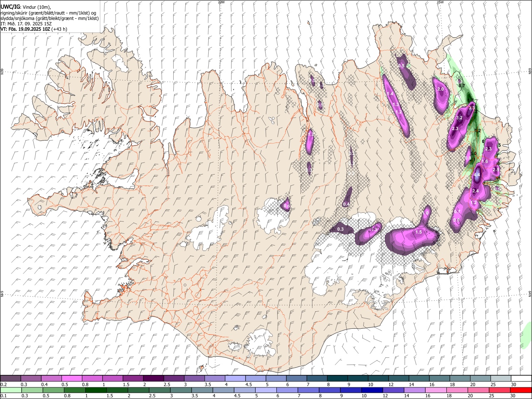Pick the dark mauve 0.2 swatch in the upper legend
The image size is (532, 399).
10,378
